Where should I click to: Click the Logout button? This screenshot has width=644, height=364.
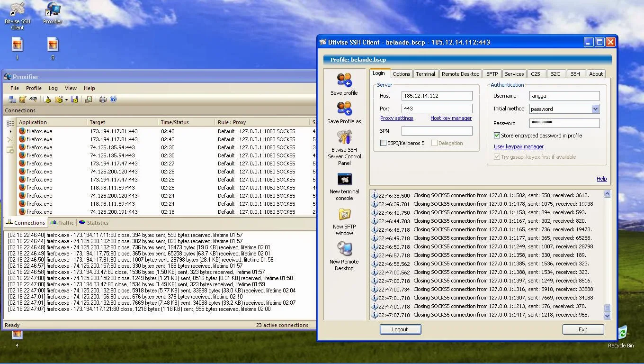[x=400, y=329]
